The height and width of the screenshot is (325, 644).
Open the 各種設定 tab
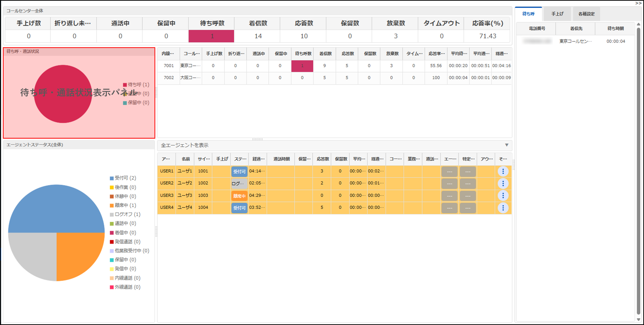(586, 14)
